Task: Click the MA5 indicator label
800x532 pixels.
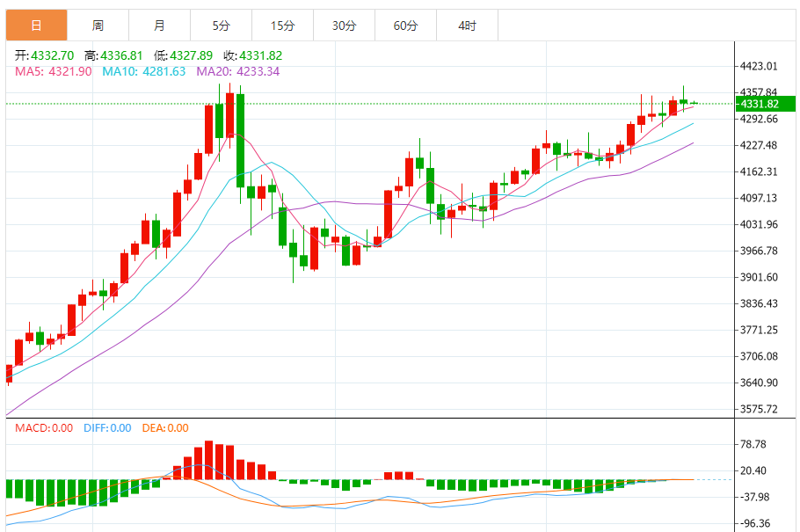Action: 53,71
